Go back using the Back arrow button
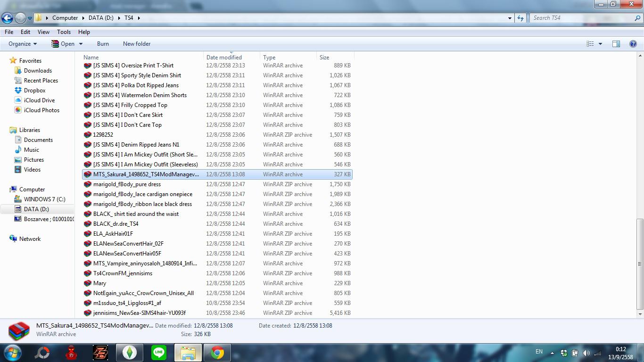The image size is (644, 362). [7, 18]
